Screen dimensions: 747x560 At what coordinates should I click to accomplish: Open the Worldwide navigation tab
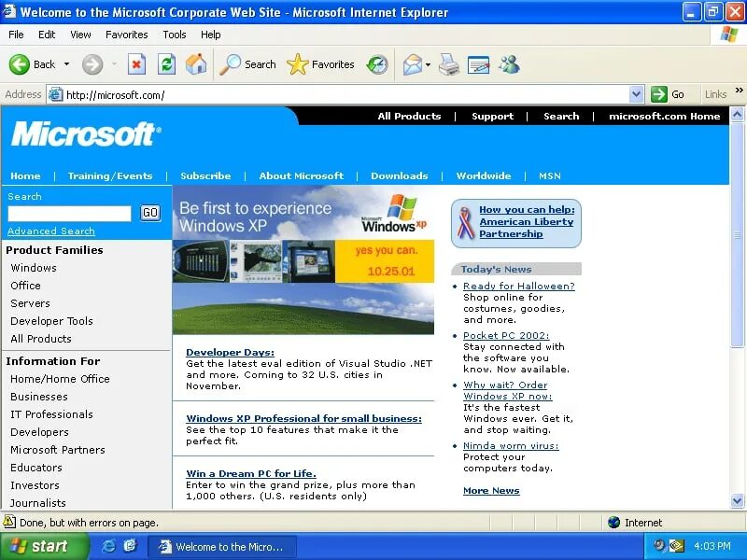pos(484,175)
